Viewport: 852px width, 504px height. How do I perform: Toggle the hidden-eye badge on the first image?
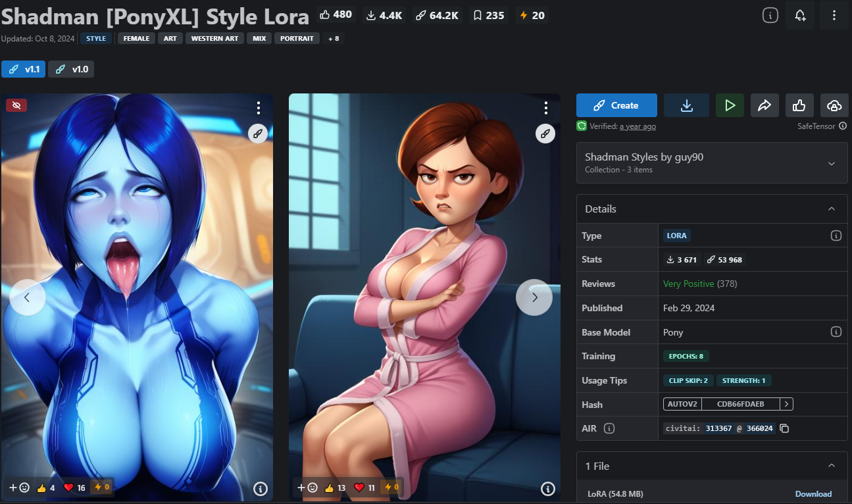click(x=16, y=105)
